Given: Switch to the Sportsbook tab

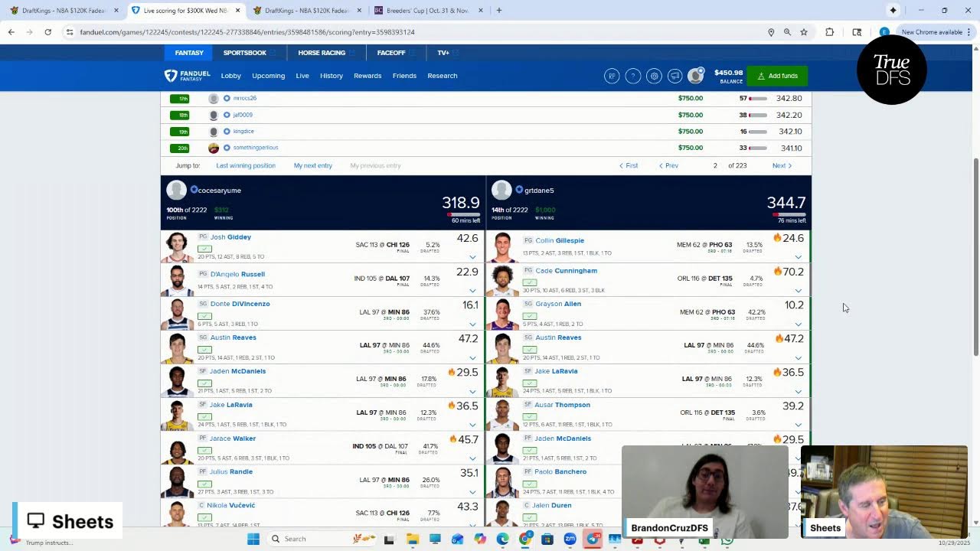Looking at the screenshot, I should click(245, 53).
